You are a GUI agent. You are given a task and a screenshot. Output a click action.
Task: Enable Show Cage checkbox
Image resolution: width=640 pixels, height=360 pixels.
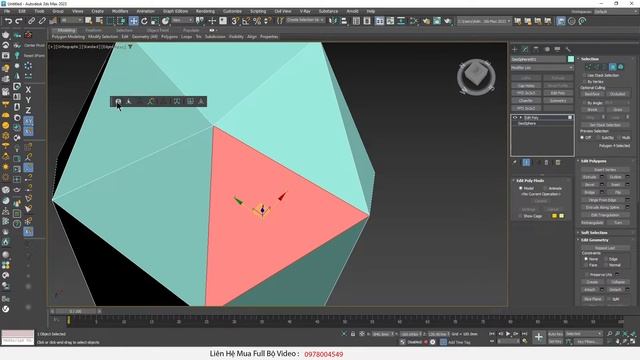520,216
